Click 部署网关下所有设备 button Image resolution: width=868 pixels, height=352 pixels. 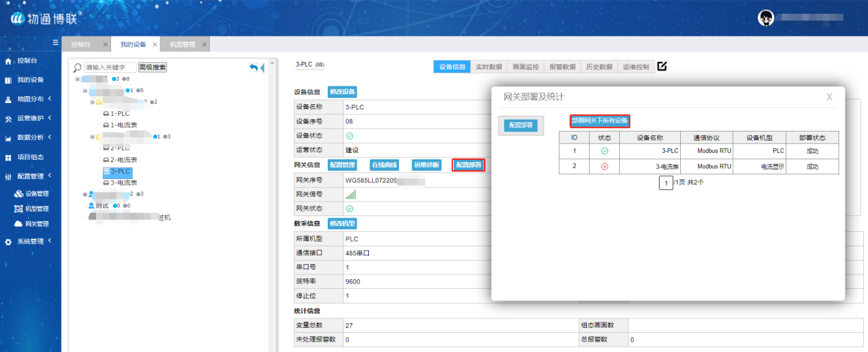[600, 121]
